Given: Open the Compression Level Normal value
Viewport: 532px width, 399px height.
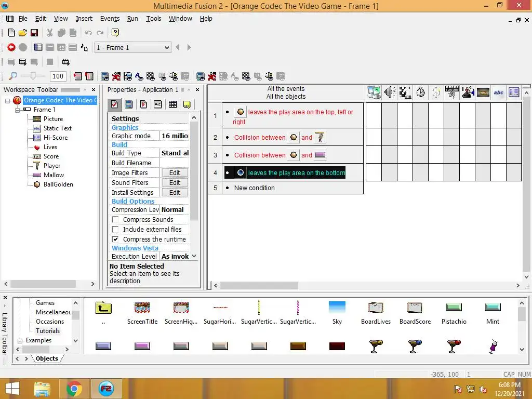Looking at the screenshot, I should point(175,210).
